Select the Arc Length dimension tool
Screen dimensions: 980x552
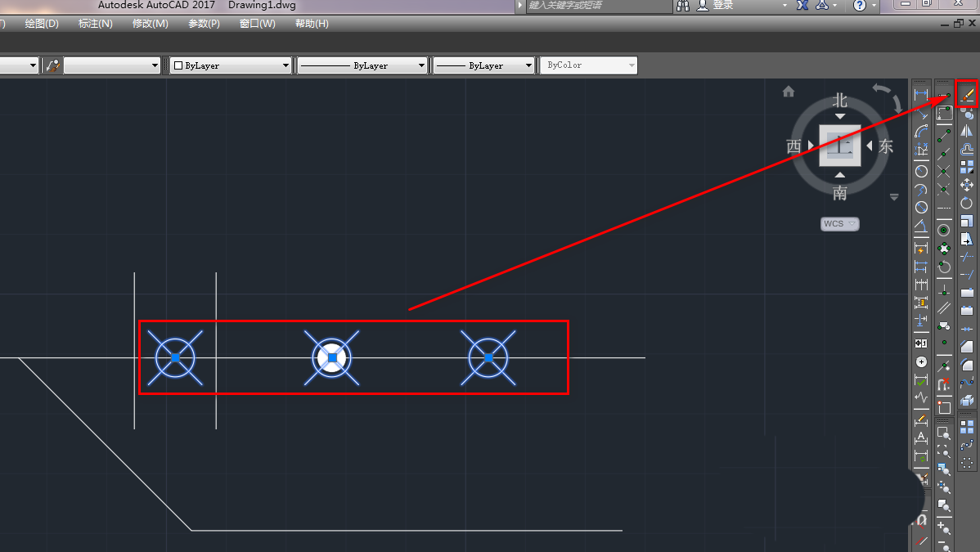pos(921,132)
